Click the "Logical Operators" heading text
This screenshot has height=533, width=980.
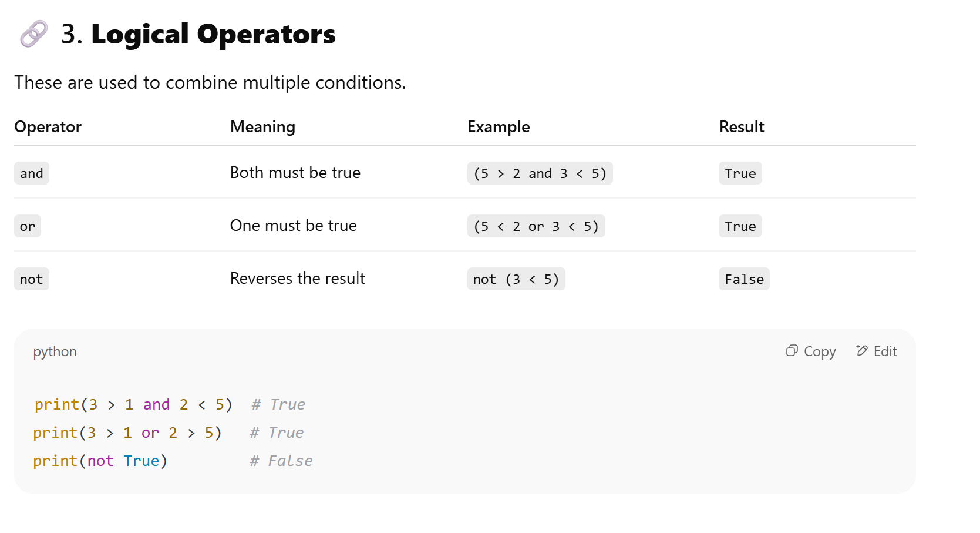click(x=213, y=34)
